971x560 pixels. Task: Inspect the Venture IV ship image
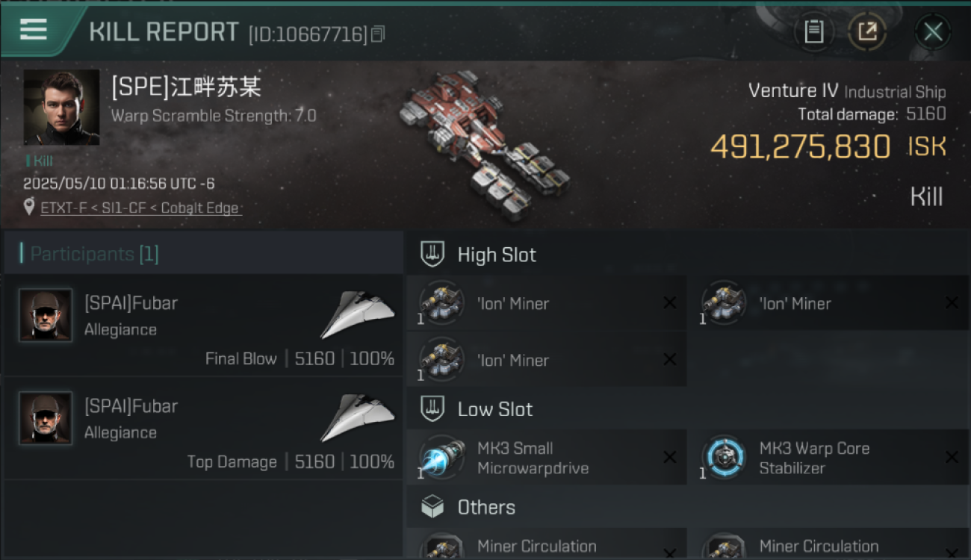[484, 144]
